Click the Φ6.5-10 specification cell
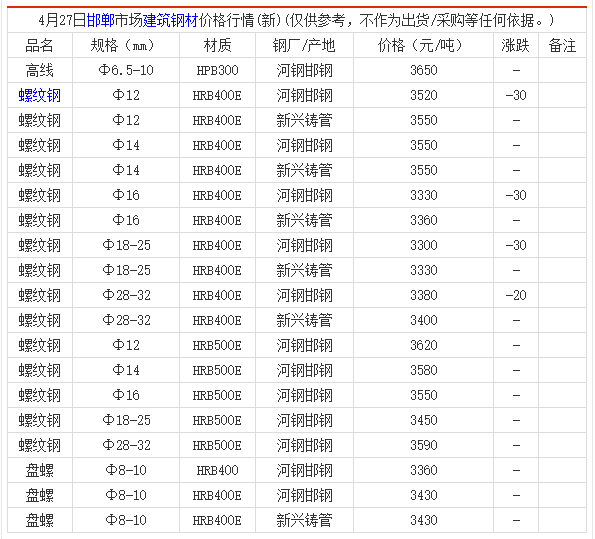This screenshot has height=539, width=595. pyautogui.click(x=126, y=70)
